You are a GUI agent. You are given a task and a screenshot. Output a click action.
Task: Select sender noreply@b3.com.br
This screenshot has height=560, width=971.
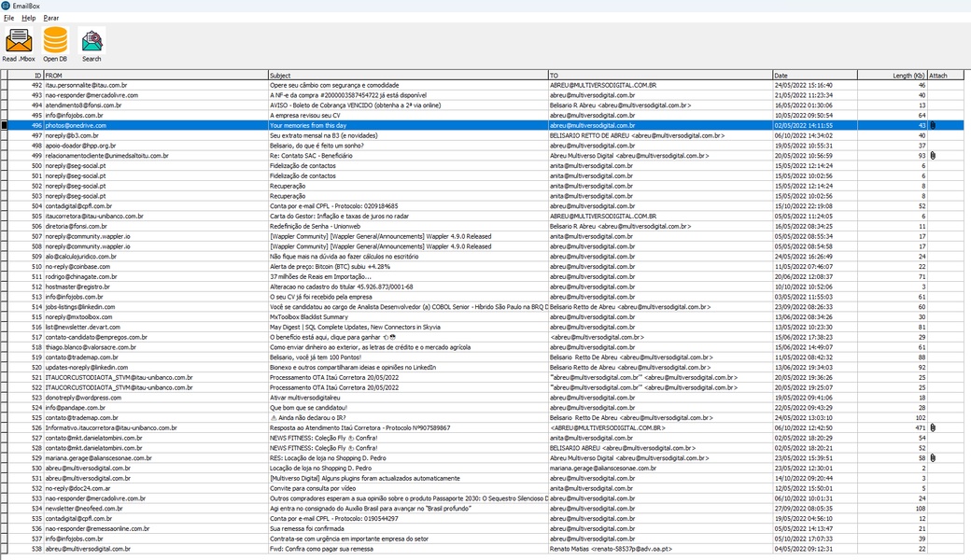coord(72,135)
